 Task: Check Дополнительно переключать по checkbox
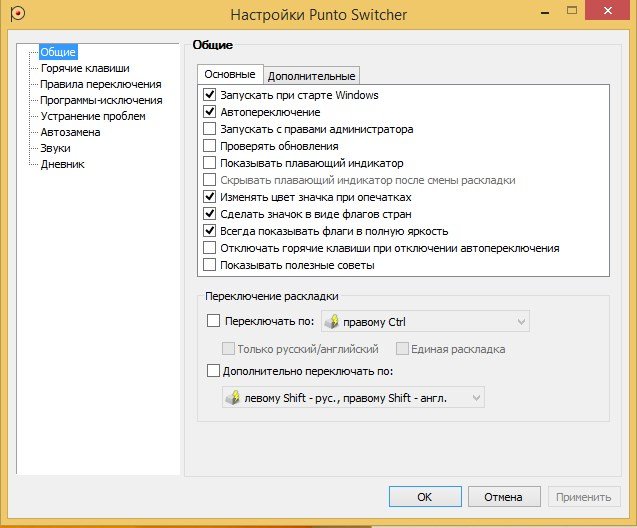click(x=213, y=371)
